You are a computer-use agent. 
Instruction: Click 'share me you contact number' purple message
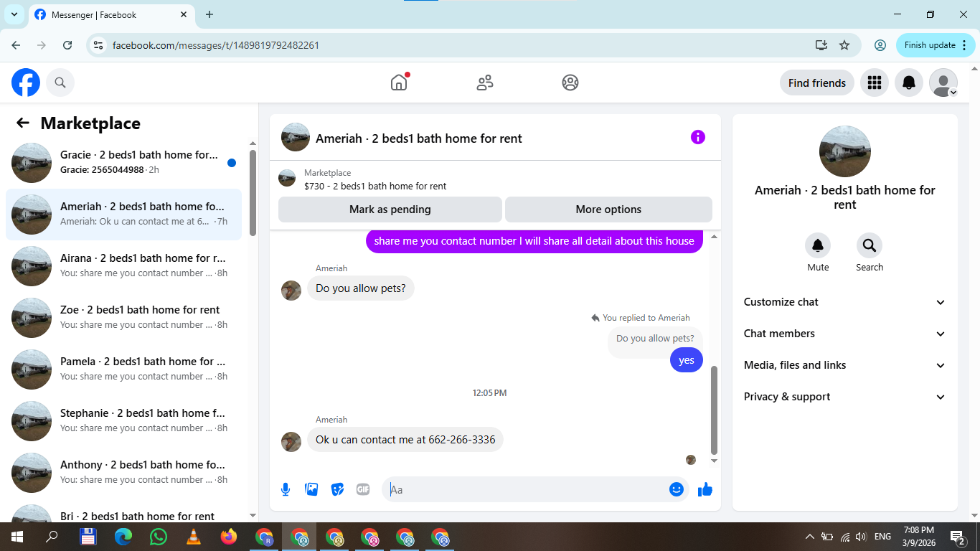click(x=534, y=241)
